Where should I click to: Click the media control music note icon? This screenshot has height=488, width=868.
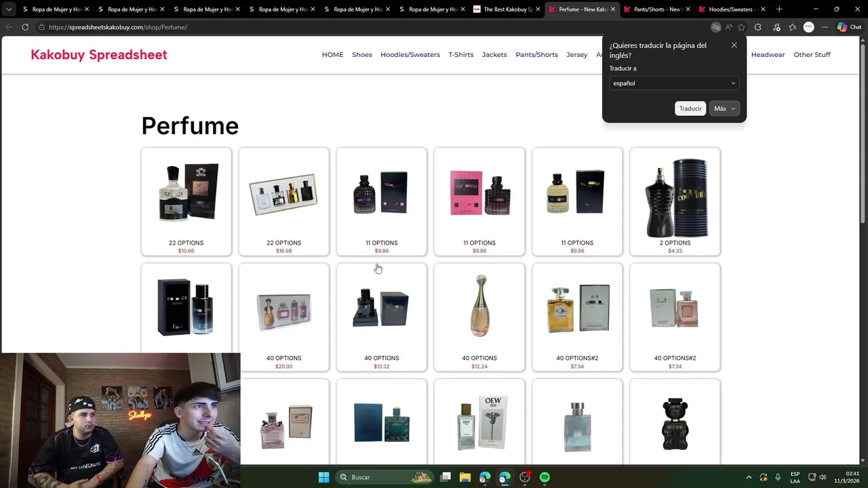776,27
